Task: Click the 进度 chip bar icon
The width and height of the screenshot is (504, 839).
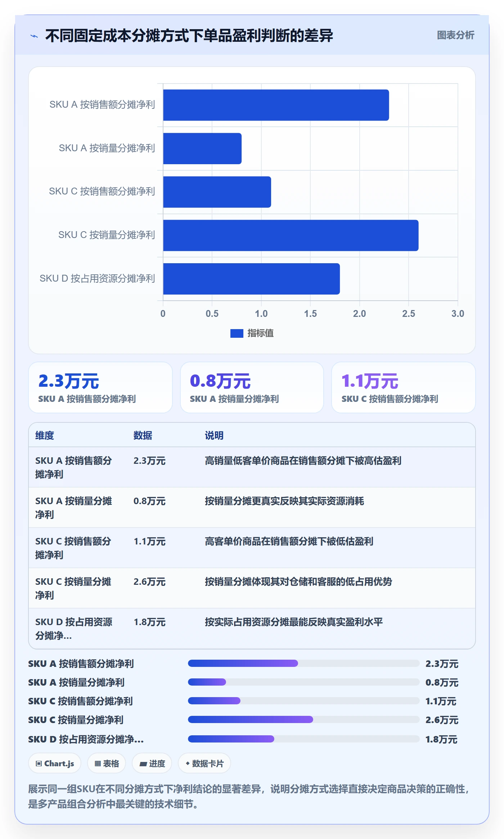Action: tap(143, 764)
